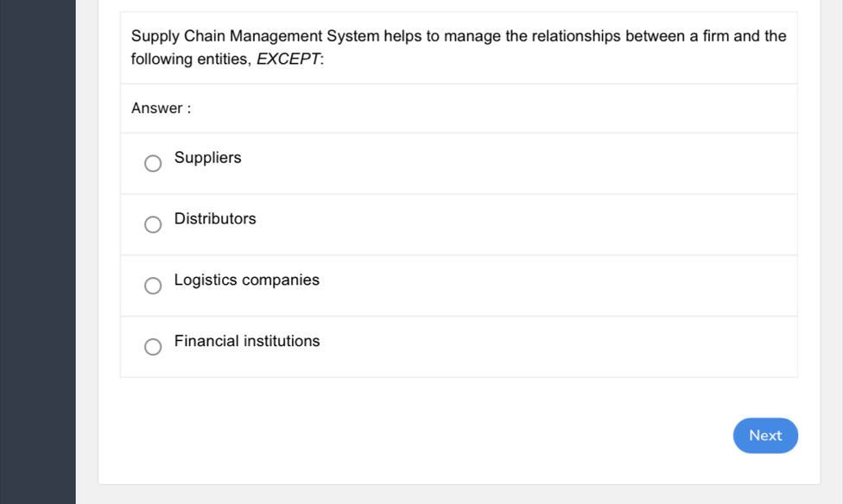Choose Logistics companies as your answer

click(153, 286)
